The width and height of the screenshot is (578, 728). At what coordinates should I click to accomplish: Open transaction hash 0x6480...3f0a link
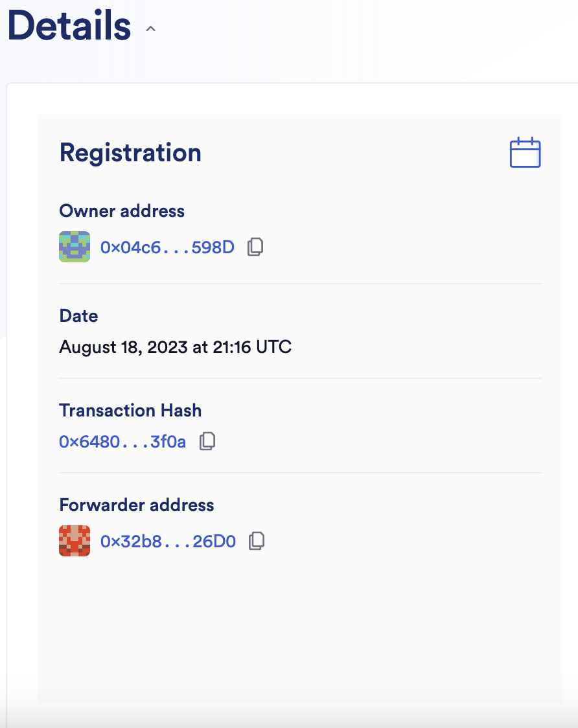point(122,442)
